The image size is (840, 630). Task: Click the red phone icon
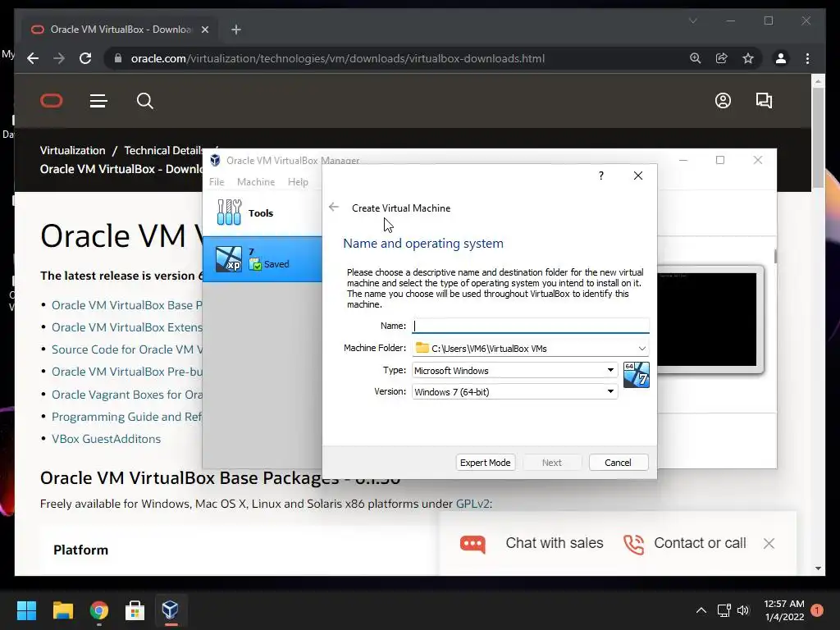click(x=634, y=544)
